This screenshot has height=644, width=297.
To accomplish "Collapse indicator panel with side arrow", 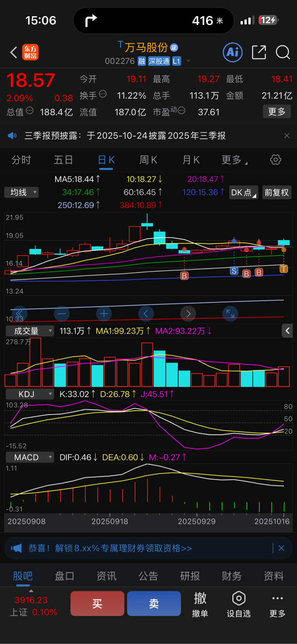I will 287,331.
